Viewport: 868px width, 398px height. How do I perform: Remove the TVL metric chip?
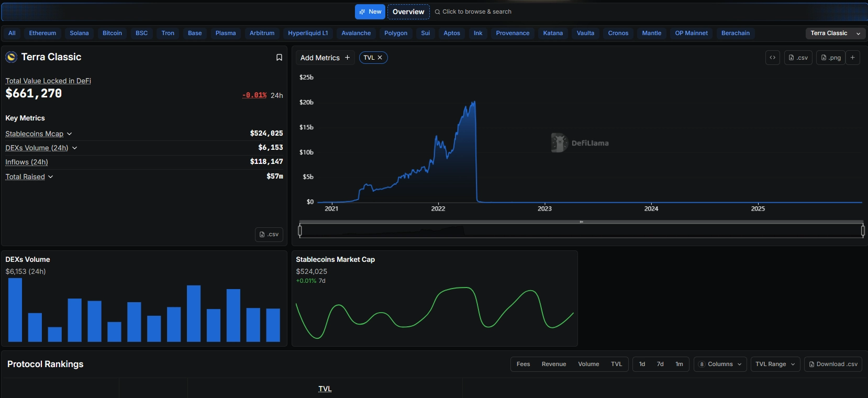(x=380, y=58)
